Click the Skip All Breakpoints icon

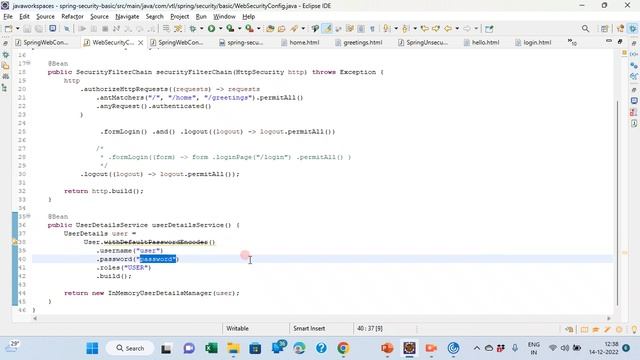[67, 29]
